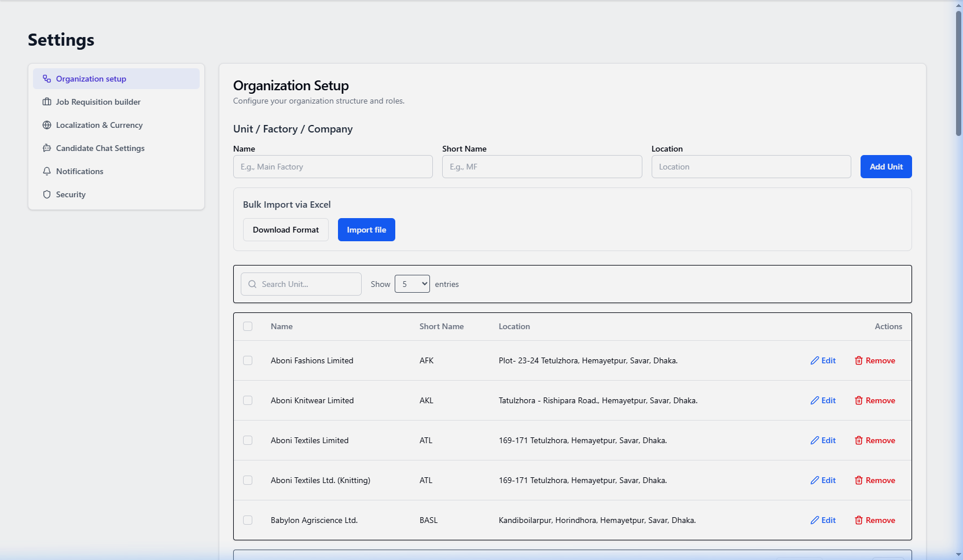Image resolution: width=963 pixels, height=560 pixels.
Task: Click pencil icon for Aboni Fashions Limited
Action: point(815,360)
